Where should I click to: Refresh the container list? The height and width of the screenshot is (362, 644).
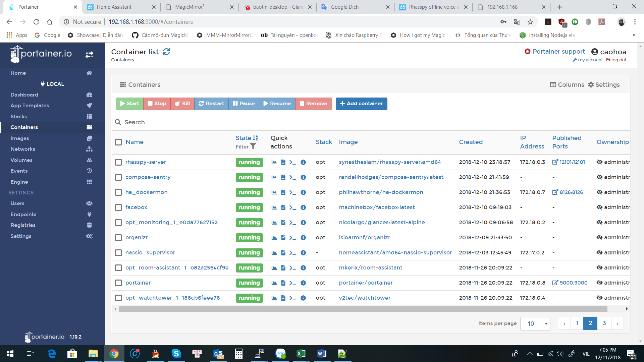(167, 52)
